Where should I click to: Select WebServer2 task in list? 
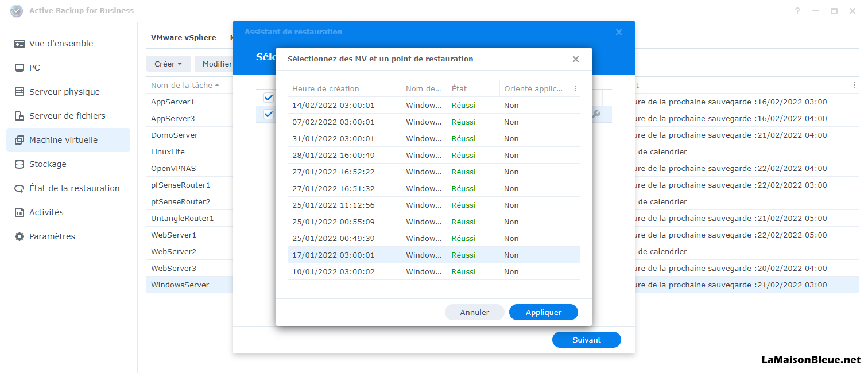pos(173,251)
